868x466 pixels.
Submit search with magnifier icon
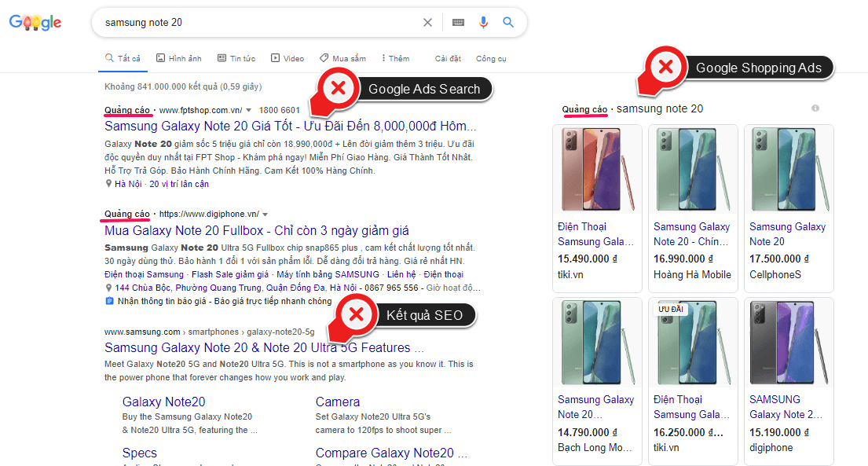point(508,23)
